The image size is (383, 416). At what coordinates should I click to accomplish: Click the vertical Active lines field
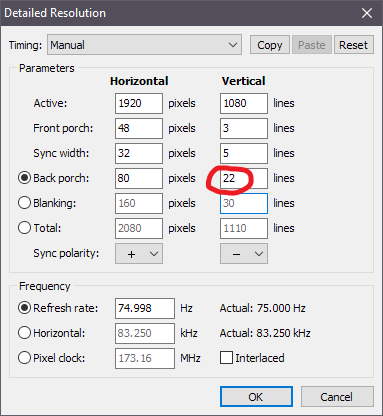click(244, 103)
